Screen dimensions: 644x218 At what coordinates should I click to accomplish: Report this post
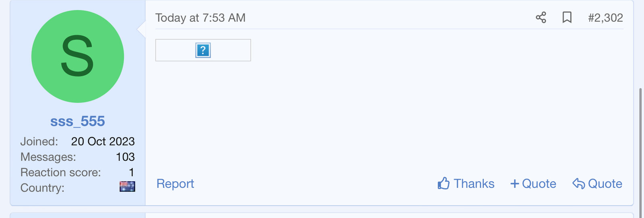[x=175, y=184]
